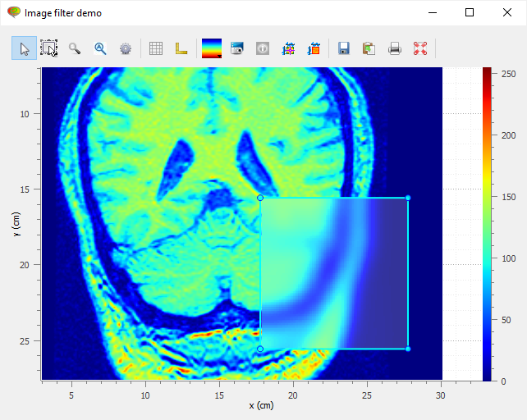The width and height of the screenshot is (527, 420).
Task: Open the axes style settings tool
Action: coord(100,48)
